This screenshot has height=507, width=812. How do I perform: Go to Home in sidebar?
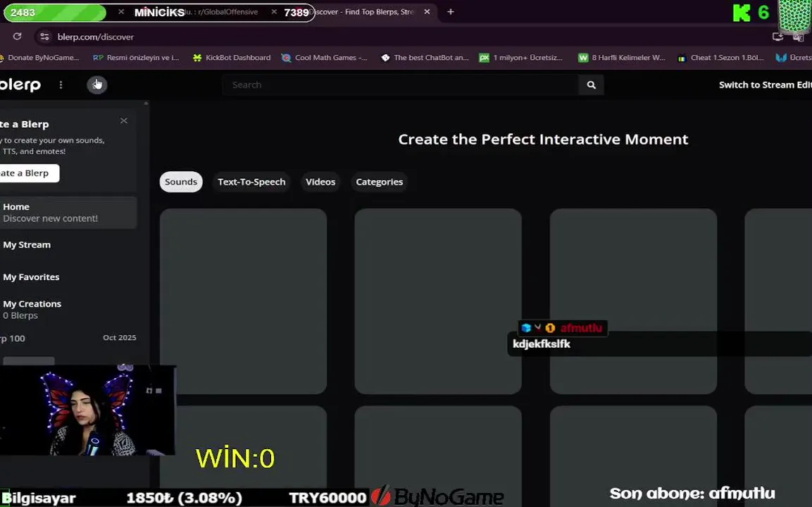coord(68,213)
